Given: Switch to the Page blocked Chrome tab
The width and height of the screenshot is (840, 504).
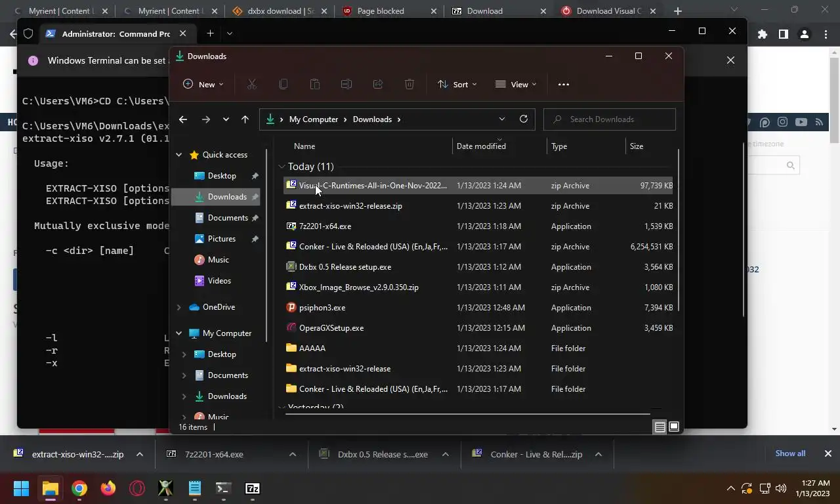Looking at the screenshot, I should coord(390,10).
